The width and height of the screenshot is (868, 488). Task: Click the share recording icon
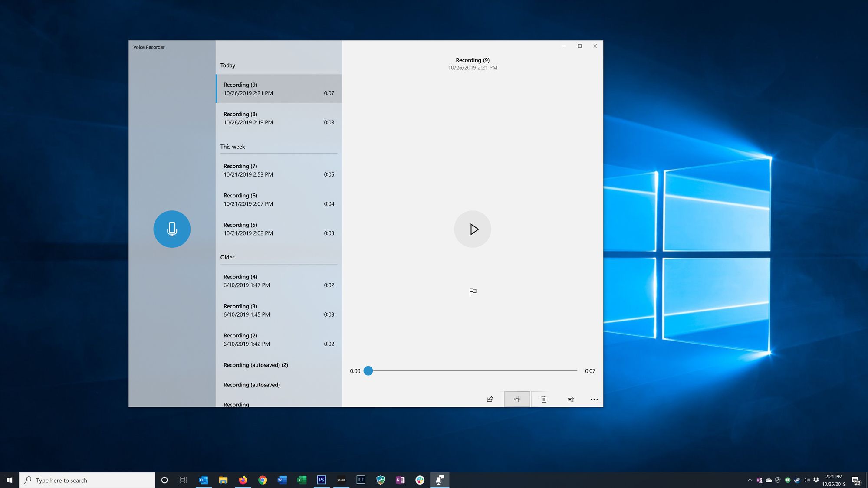490,399
